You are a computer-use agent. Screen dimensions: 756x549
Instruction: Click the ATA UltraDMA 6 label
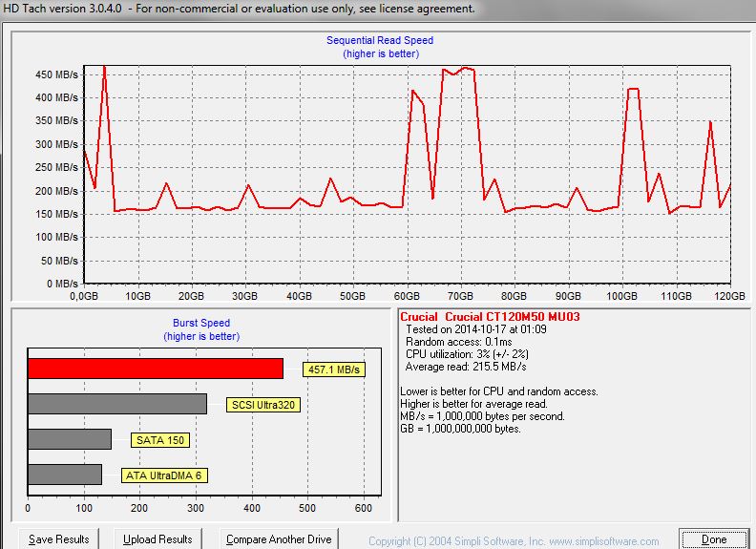coord(164,475)
